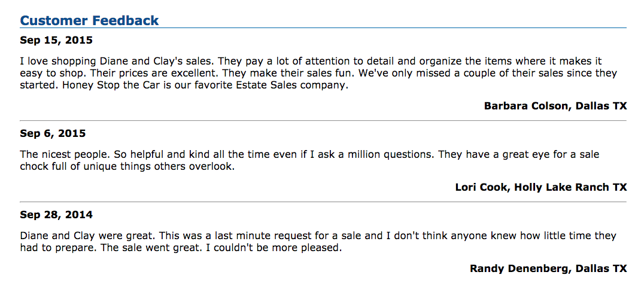Image resolution: width=644 pixels, height=281 pixels.
Task: Select reviewer name Barbara Colson, Dallas TX
Action: coord(555,106)
